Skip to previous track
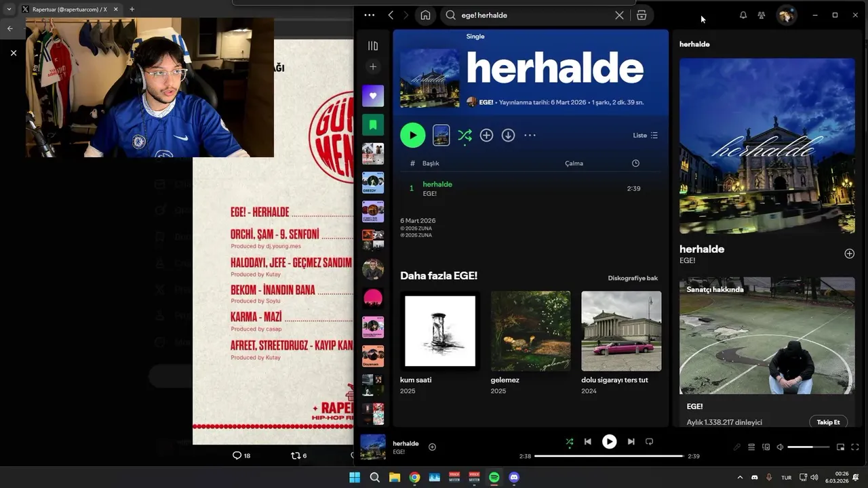The width and height of the screenshot is (868, 488). (x=588, y=441)
